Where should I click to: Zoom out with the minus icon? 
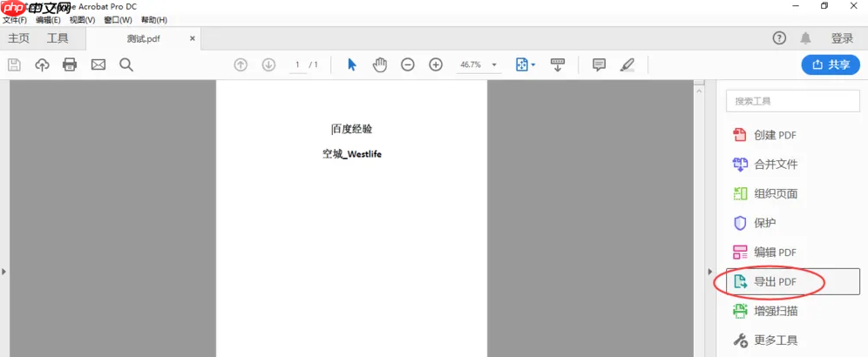click(x=408, y=64)
